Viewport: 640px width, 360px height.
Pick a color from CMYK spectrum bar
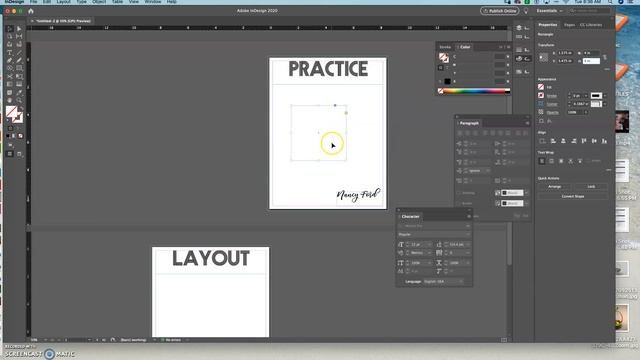coord(474,91)
